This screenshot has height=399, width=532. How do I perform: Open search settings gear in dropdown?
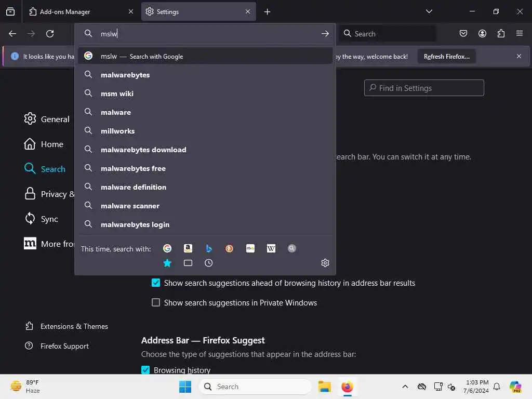[325, 263]
